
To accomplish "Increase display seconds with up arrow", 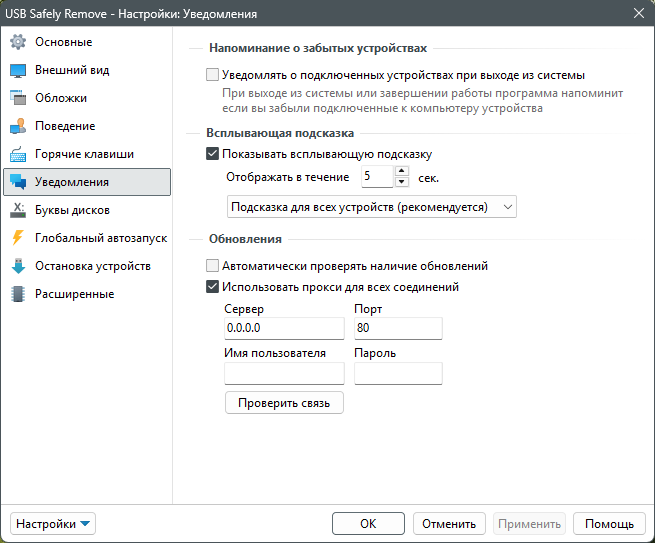I will (401, 171).
